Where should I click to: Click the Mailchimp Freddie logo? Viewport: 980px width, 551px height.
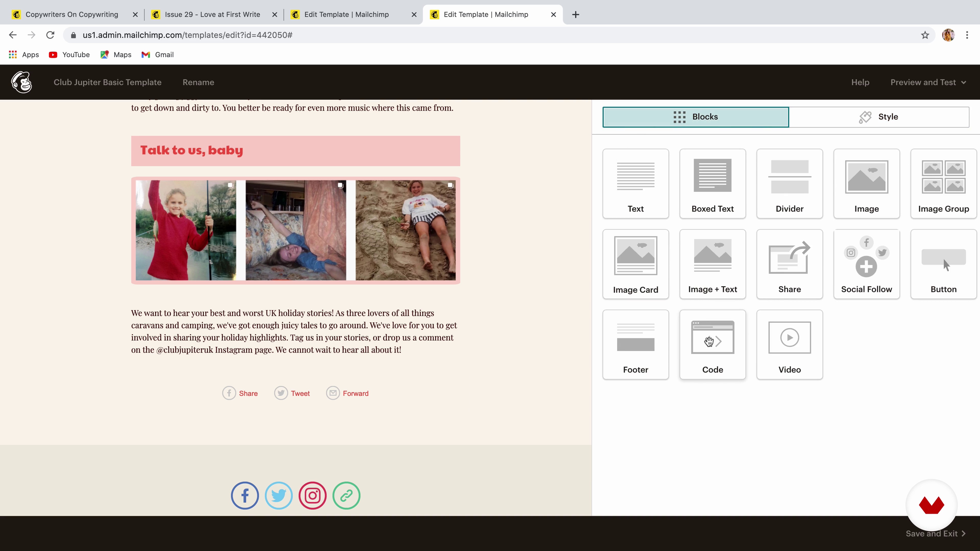click(x=21, y=82)
